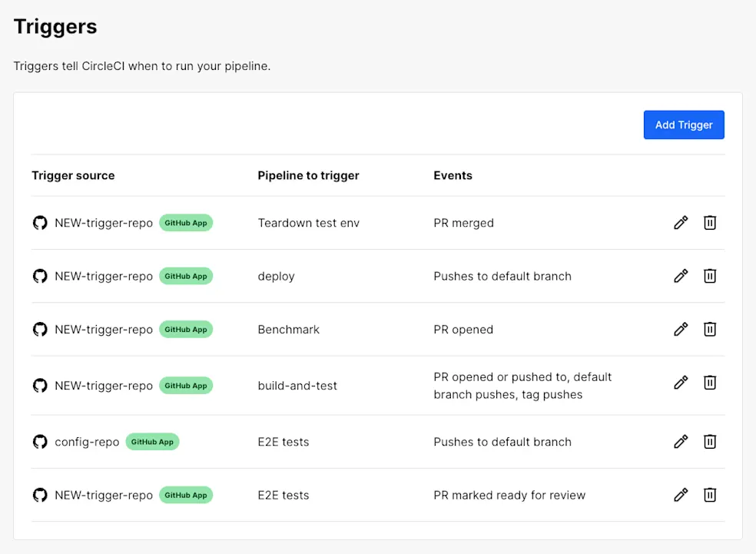
Task: Delete the Benchmark trigger
Action: pos(710,330)
